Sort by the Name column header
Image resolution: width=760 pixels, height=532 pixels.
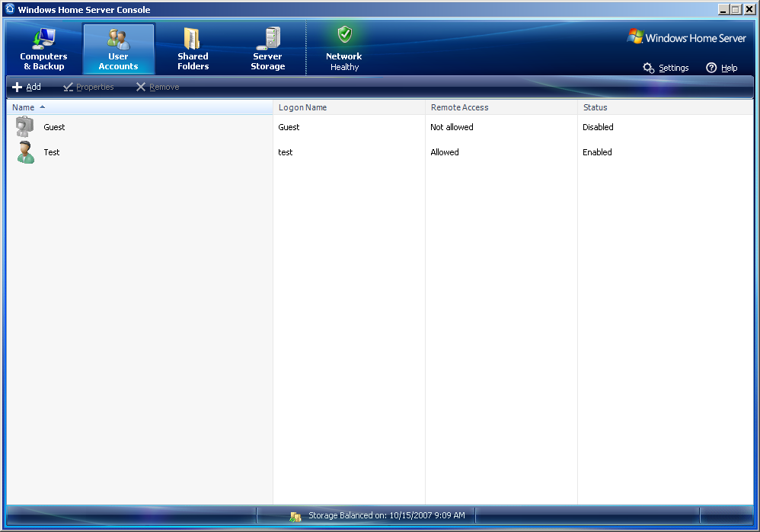(139, 107)
